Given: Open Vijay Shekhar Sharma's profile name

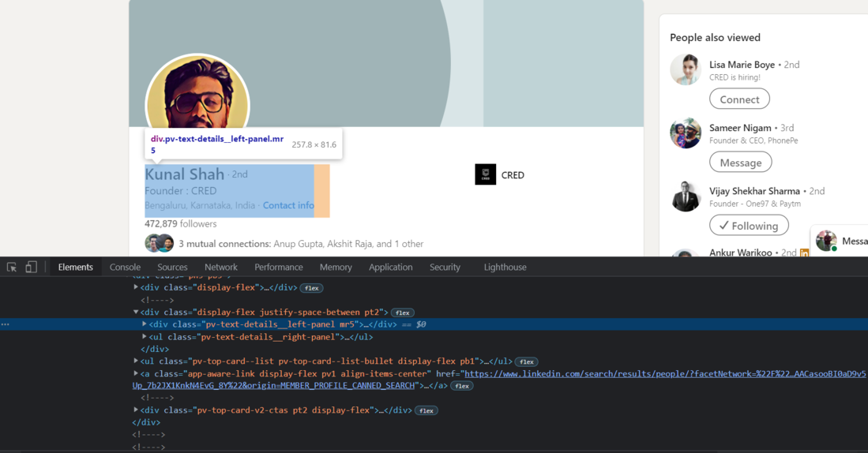Looking at the screenshot, I should (754, 191).
